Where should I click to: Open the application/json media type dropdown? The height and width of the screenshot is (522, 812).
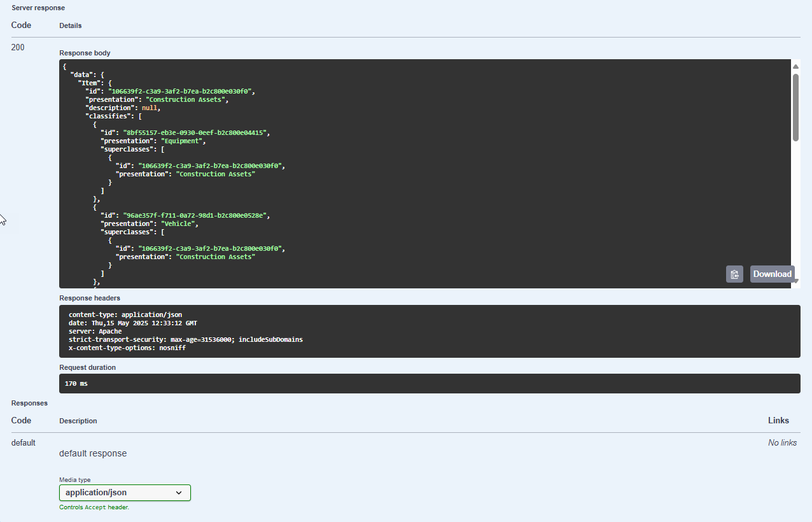125,493
